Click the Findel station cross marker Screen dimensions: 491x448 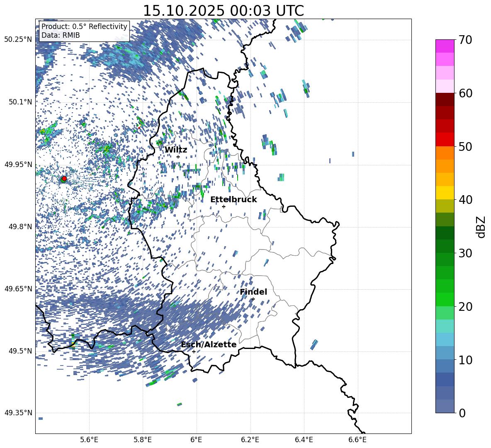pos(253,299)
